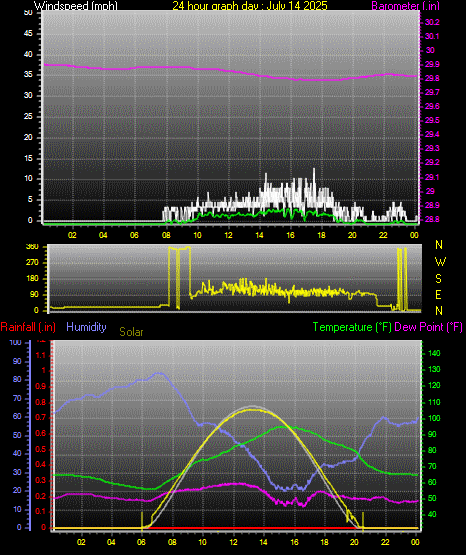Screen dimensions: 466x555
Task: Click the 12 hour tick on windspeed chart
Action: pos(228,235)
